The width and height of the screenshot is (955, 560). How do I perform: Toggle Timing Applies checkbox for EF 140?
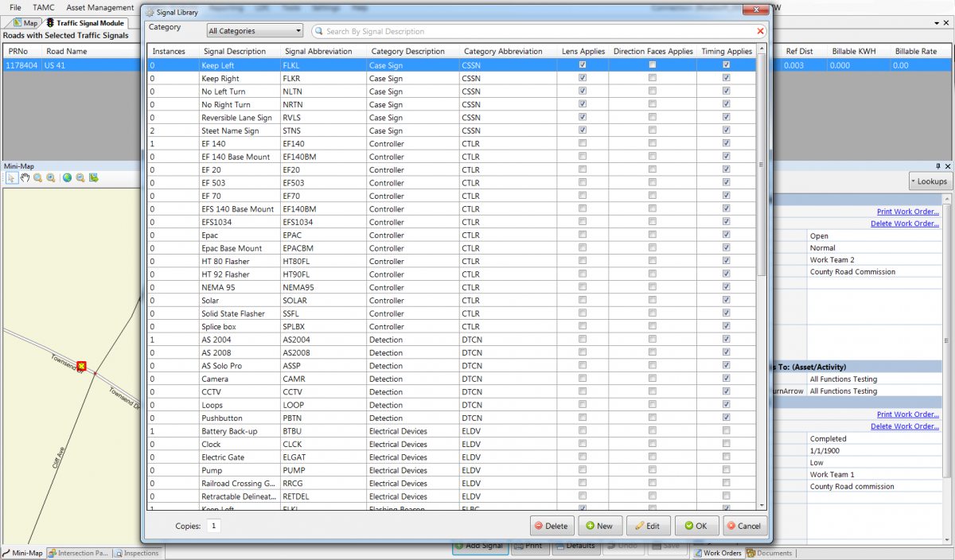(x=726, y=144)
